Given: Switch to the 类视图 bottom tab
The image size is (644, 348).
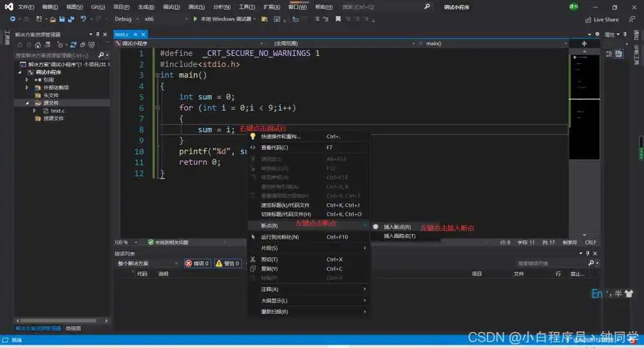Looking at the screenshot, I should [x=73, y=328].
